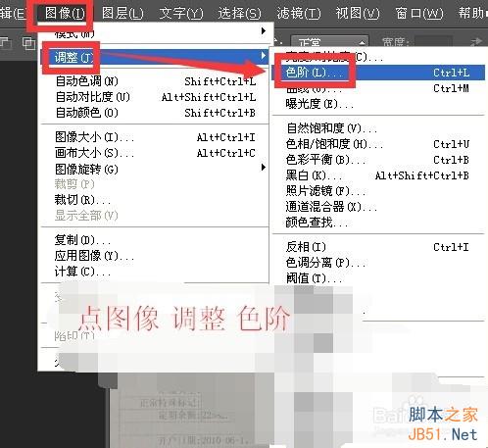The image size is (488, 448).
Task: Select 曝光度(E) adjustment
Action: (378, 104)
